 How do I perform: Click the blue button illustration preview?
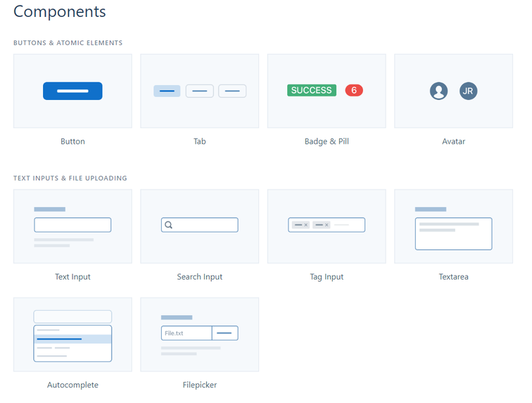[72, 91]
